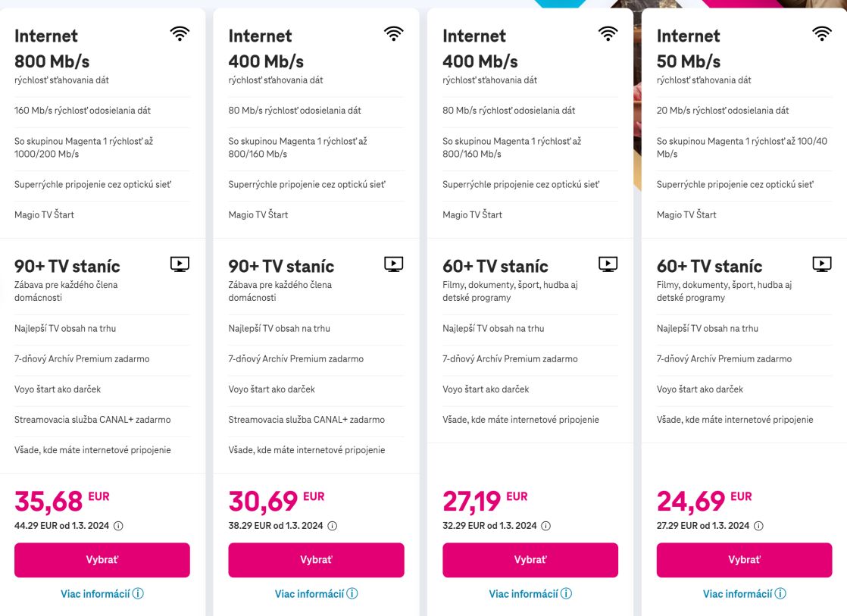Click Wi-Fi icon on 50 Mb/s plan
Image resolution: width=847 pixels, height=616 pixels.
click(822, 33)
